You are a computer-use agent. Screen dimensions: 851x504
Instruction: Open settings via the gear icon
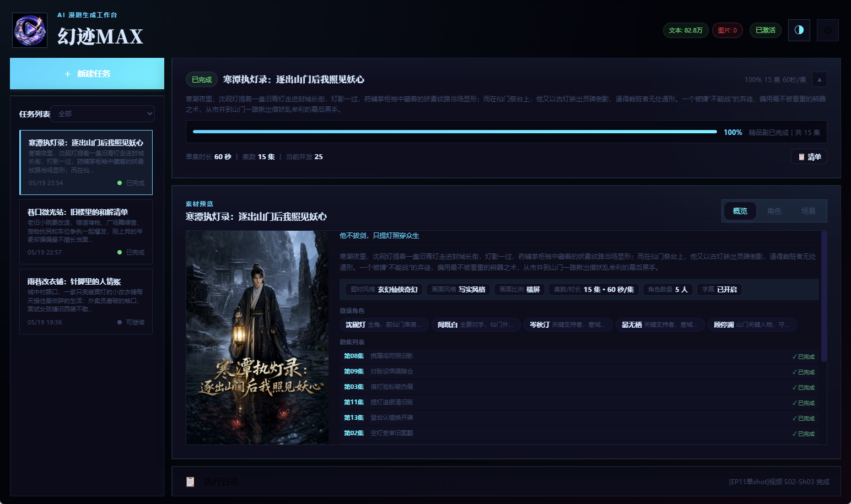coord(828,30)
